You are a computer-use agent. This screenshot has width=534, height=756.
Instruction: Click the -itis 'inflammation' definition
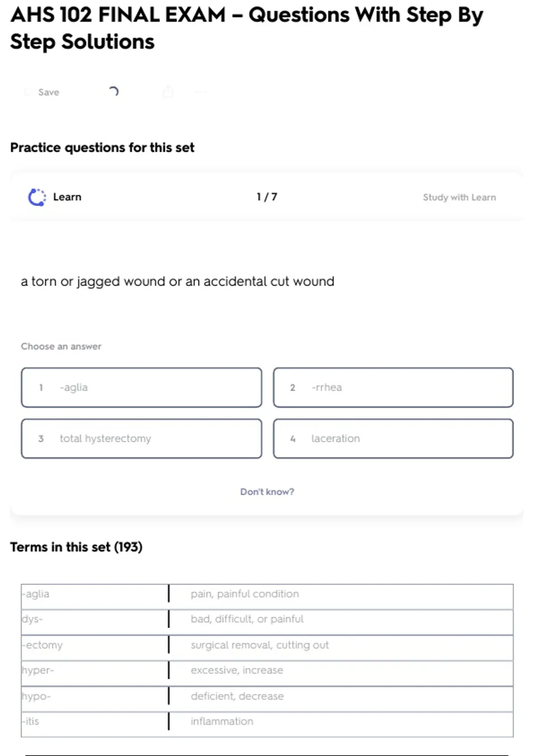tap(222, 721)
